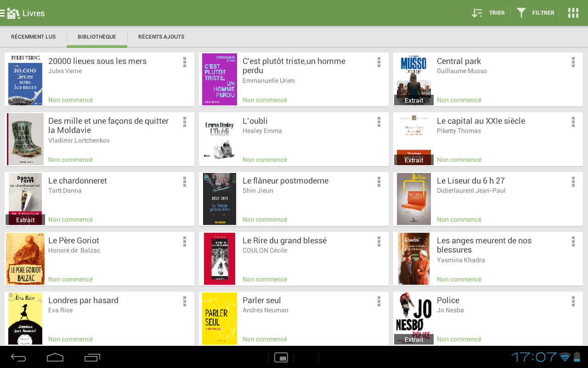Screen dimensions: 588x368
Task: Tap the Le Père Goriot Balzac cover
Action: coord(25,259)
